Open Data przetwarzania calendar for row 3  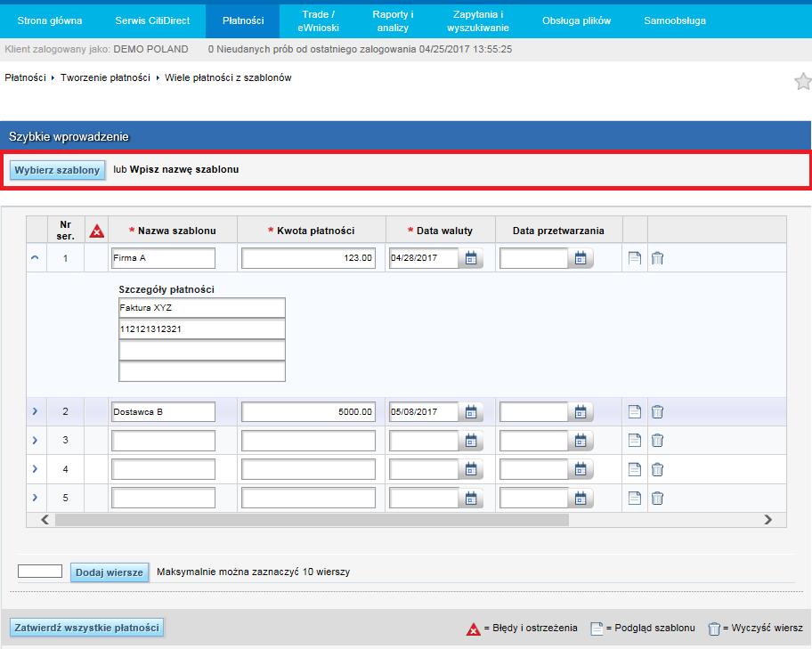[x=581, y=441]
